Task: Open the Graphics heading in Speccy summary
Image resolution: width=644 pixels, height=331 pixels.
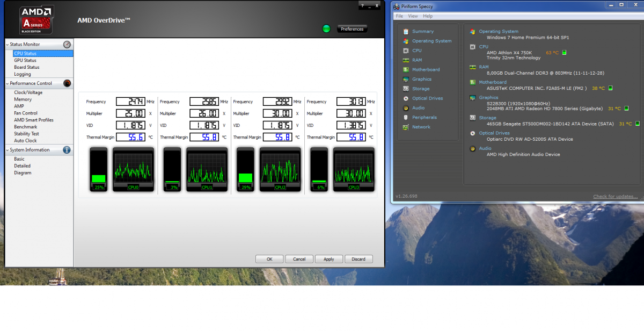Action: [x=489, y=98]
